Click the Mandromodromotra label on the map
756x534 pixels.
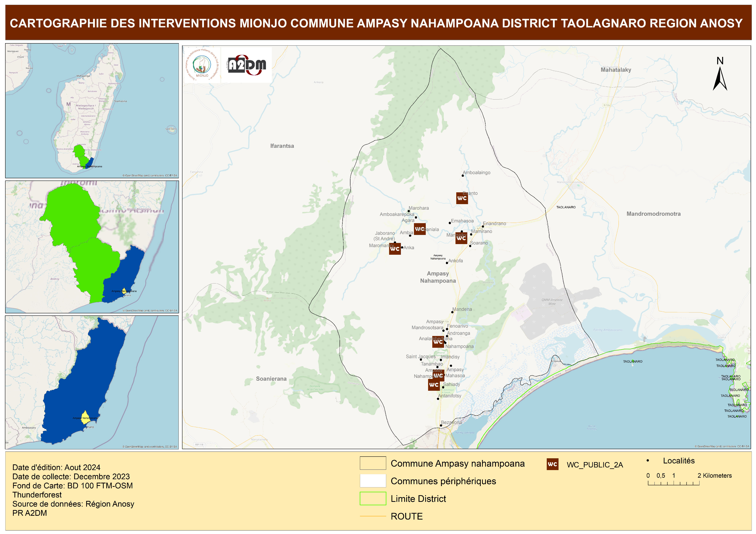click(653, 214)
